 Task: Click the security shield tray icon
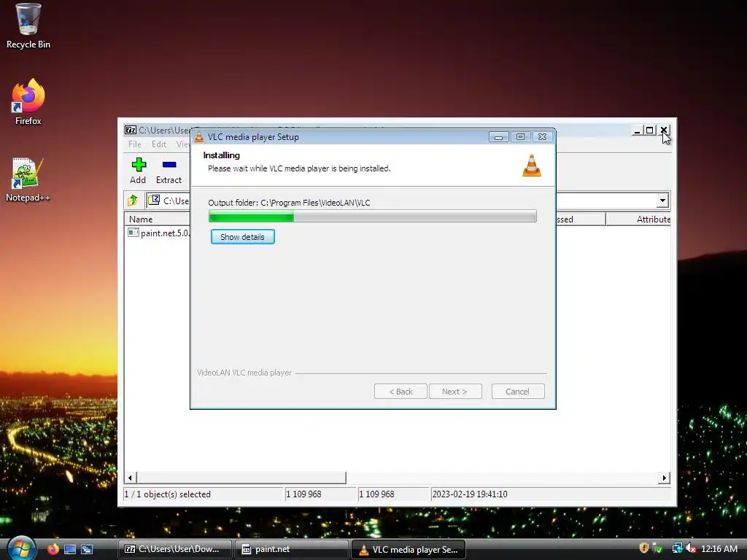[x=643, y=548]
